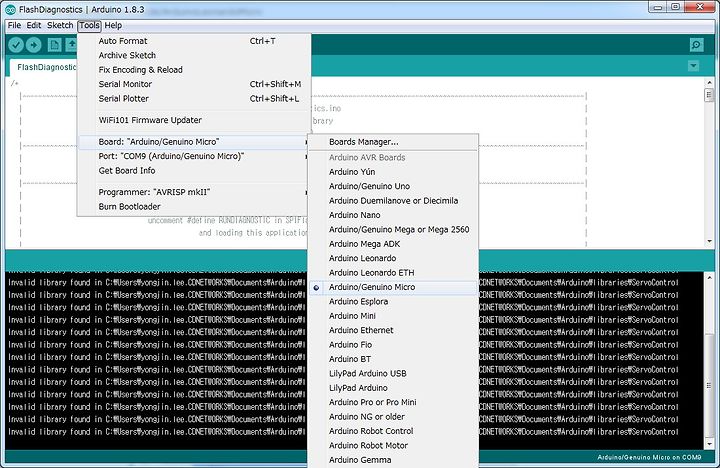Open the Edit menu
720x468 pixels.
pyautogui.click(x=34, y=25)
